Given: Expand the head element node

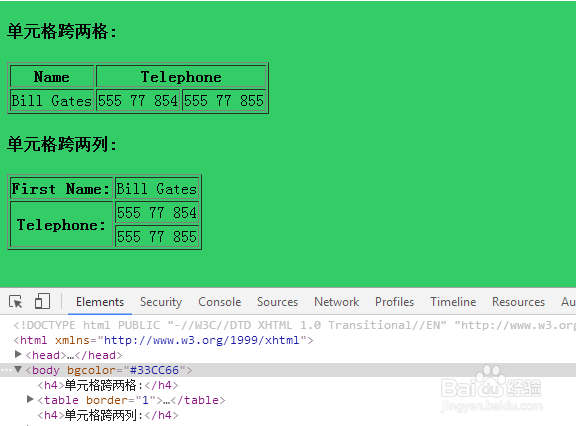Looking at the screenshot, I should [18, 354].
